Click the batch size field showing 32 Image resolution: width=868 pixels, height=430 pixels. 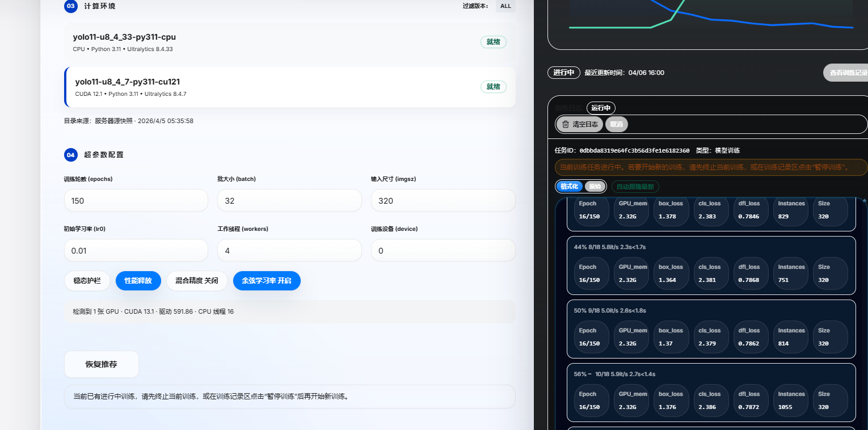point(289,201)
